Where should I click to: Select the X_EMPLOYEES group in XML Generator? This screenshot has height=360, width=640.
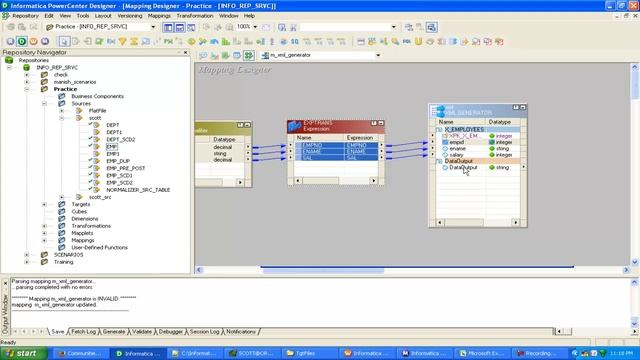464,129
